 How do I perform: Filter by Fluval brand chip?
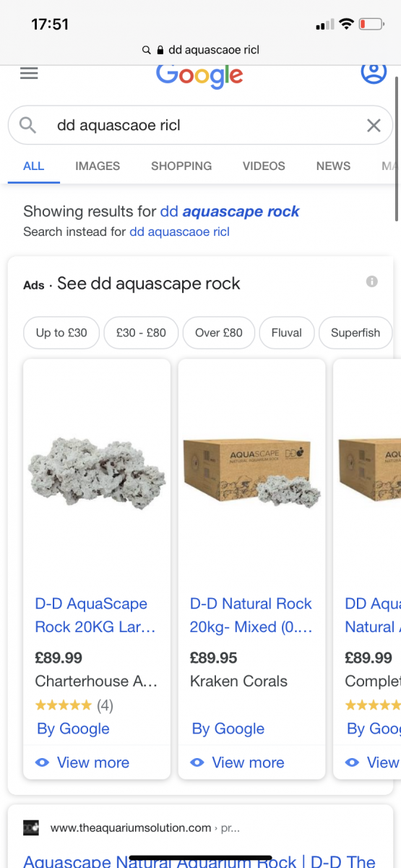[x=287, y=333]
